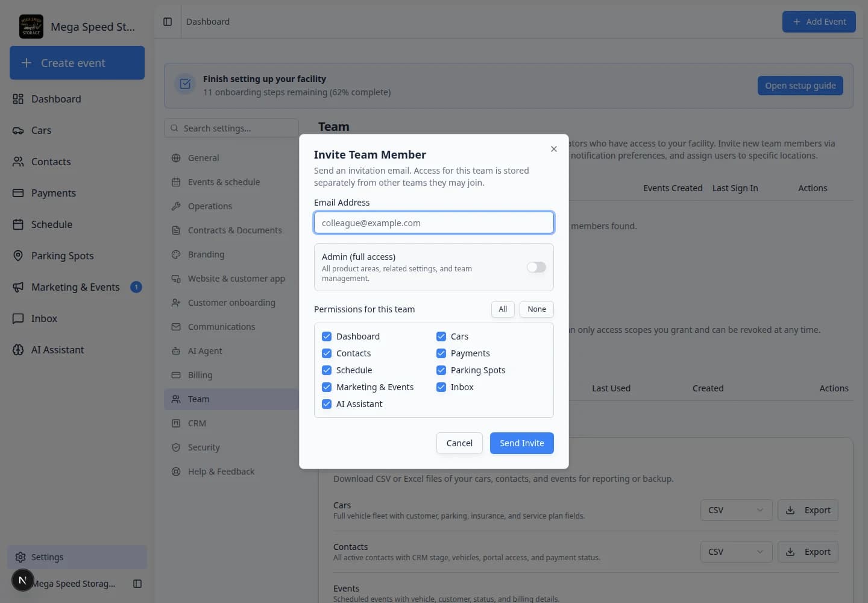Toggle the sidebar panel icon in header

[168, 22]
